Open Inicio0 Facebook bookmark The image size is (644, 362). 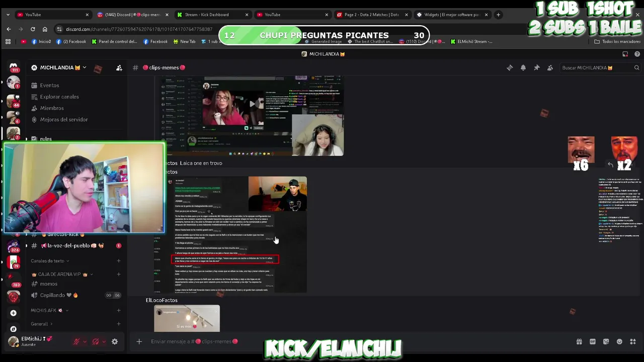(x=41, y=42)
